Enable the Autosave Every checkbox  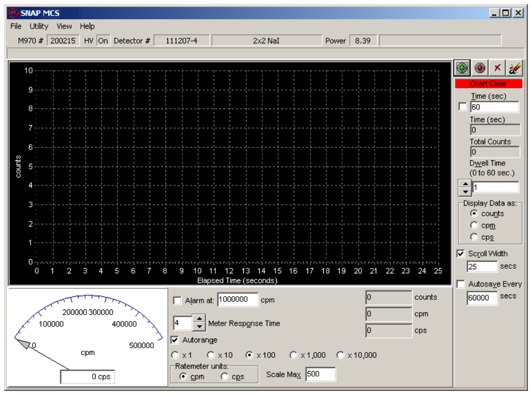460,284
